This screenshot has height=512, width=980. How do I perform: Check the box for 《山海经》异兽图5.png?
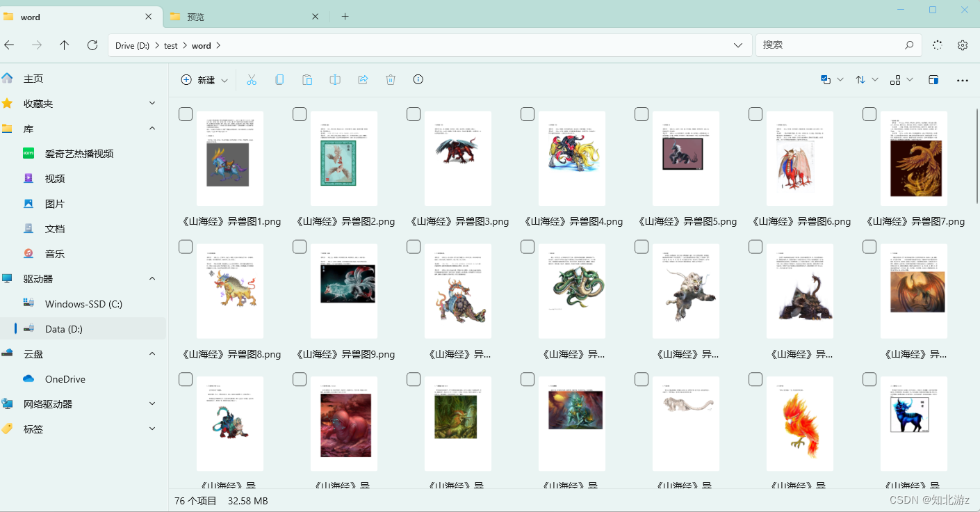pyautogui.click(x=642, y=114)
